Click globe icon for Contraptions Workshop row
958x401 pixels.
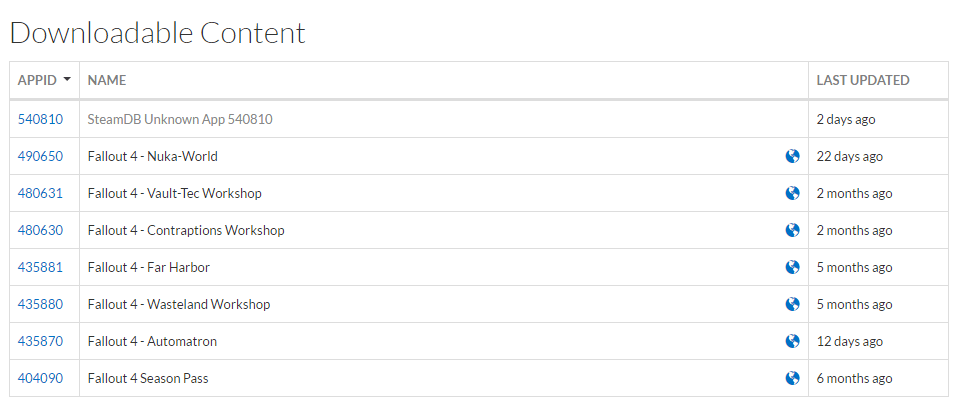(792, 230)
